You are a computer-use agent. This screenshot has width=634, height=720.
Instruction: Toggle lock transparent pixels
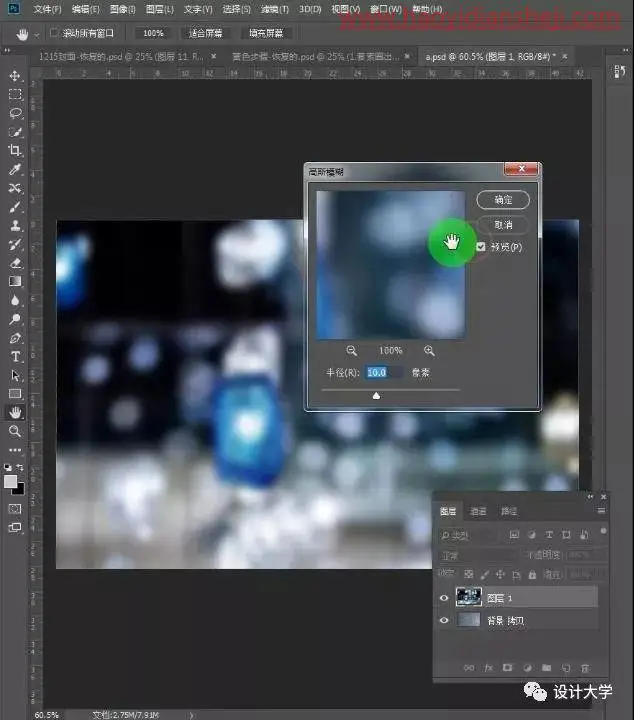[x=469, y=574]
